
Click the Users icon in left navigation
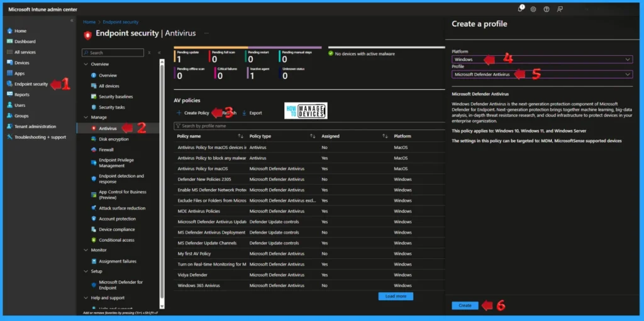(10, 105)
